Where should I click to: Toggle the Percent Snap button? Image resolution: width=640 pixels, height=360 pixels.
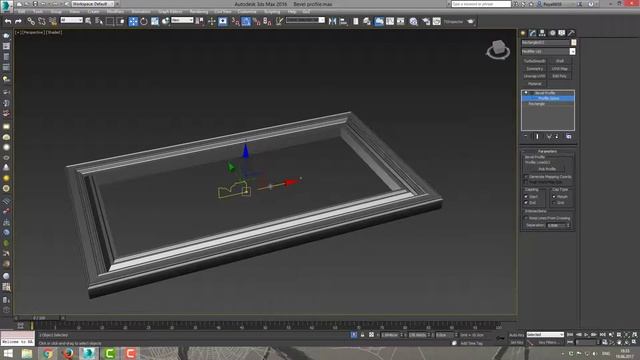pyautogui.click(x=257, y=21)
